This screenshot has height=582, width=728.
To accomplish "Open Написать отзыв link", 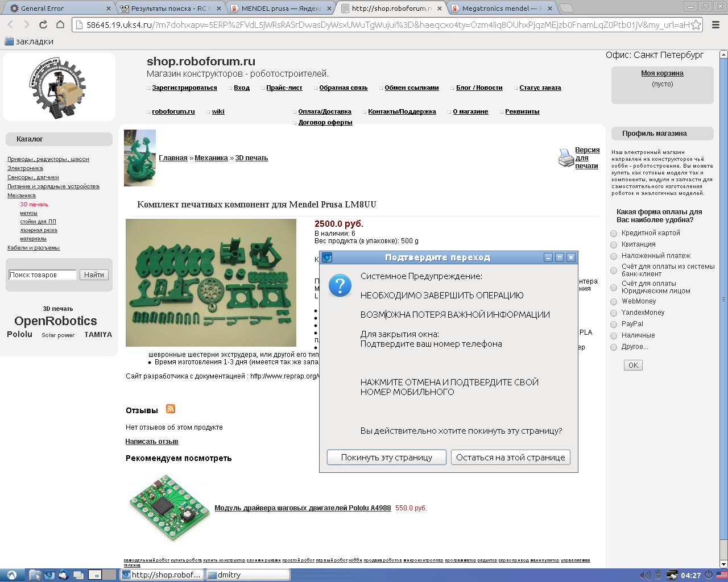I will 152,442.
